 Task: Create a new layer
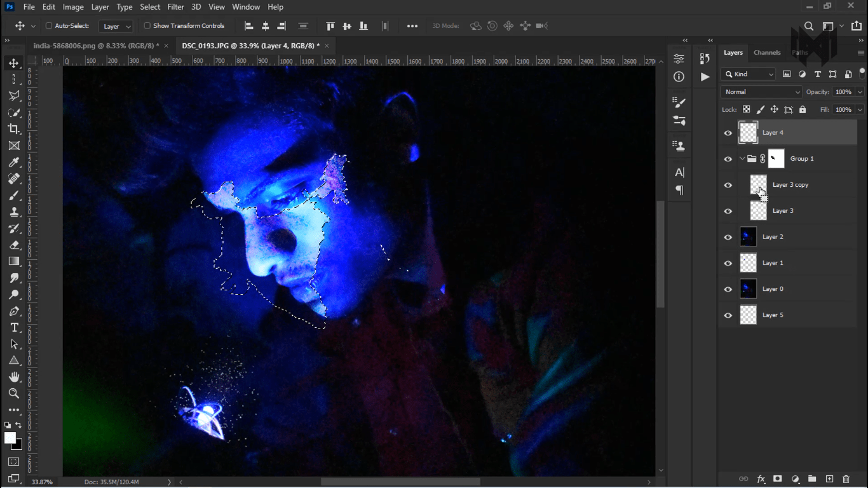point(829,479)
